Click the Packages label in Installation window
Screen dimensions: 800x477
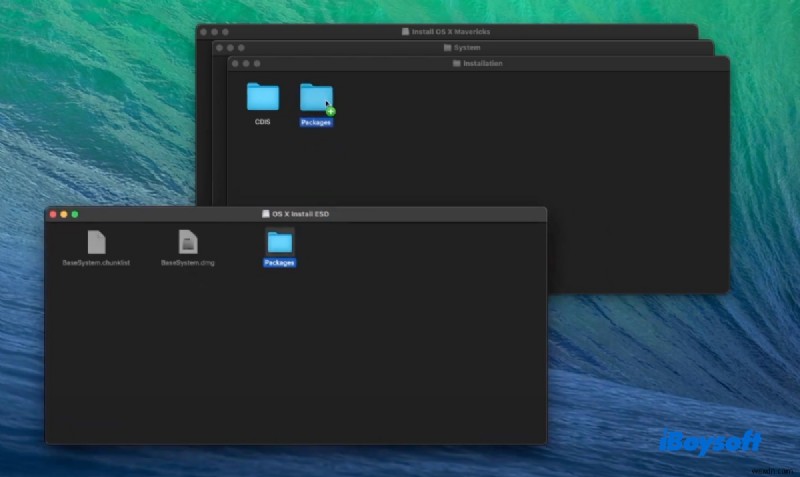316,122
